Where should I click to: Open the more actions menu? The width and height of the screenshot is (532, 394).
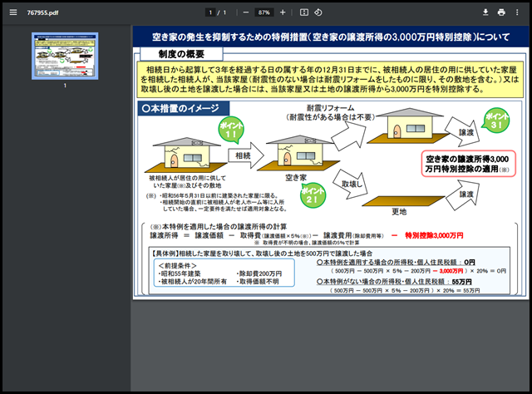point(517,12)
